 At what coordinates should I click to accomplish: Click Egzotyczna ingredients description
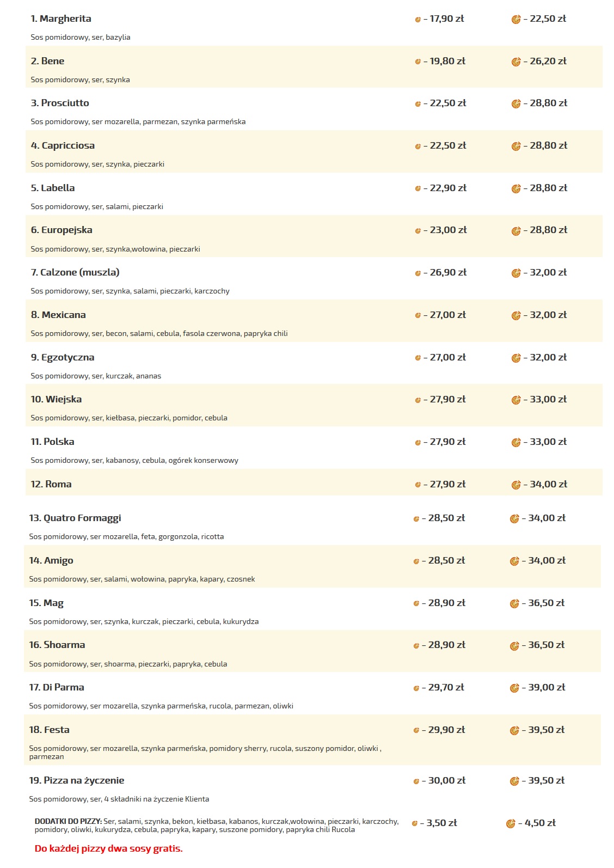[x=96, y=376]
